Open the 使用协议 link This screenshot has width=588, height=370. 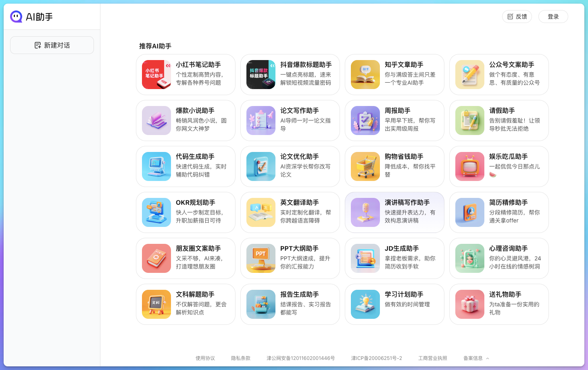pyautogui.click(x=205, y=358)
